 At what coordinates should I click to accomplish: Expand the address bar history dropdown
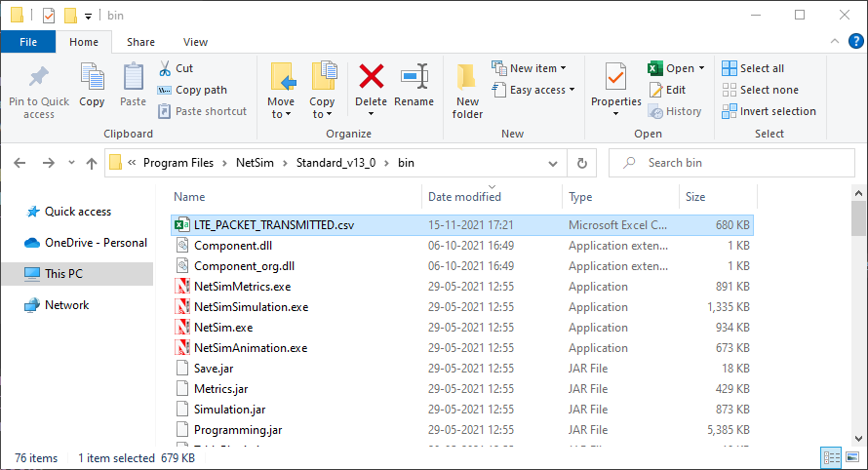(x=552, y=163)
